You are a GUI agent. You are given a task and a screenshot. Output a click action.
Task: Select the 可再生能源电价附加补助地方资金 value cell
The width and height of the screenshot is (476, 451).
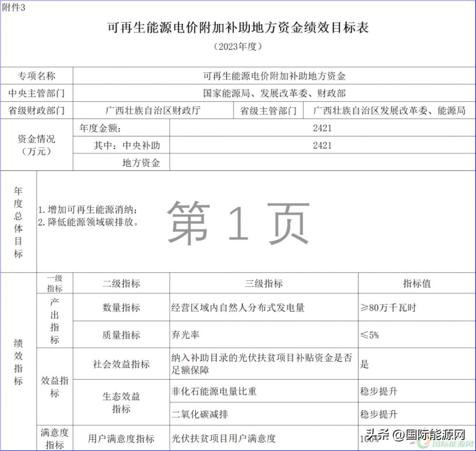click(x=275, y=74)
